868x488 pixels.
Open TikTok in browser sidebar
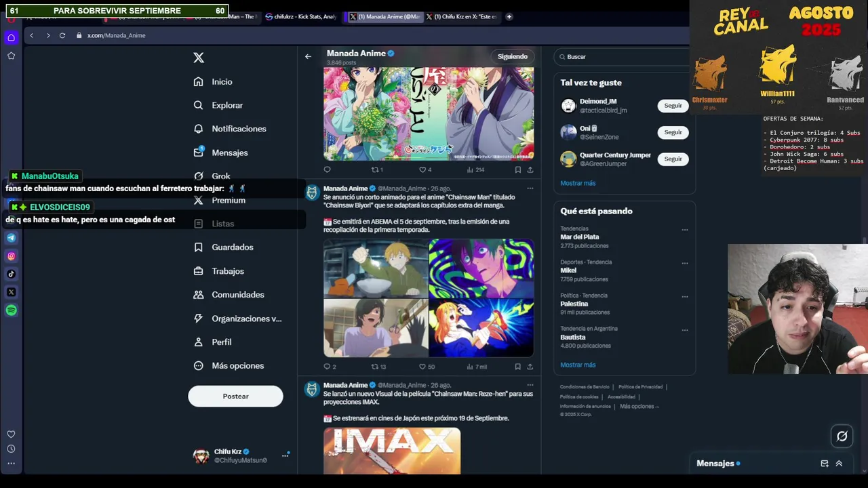pos(11,274)
